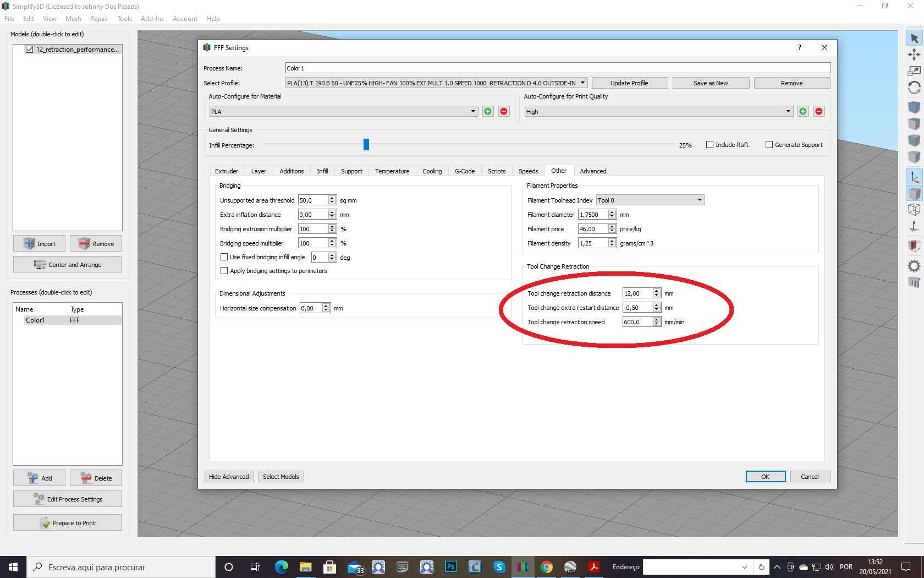Open Google Chrome from the taskbar
The image size is (924, 578).
tap(546, 567)
